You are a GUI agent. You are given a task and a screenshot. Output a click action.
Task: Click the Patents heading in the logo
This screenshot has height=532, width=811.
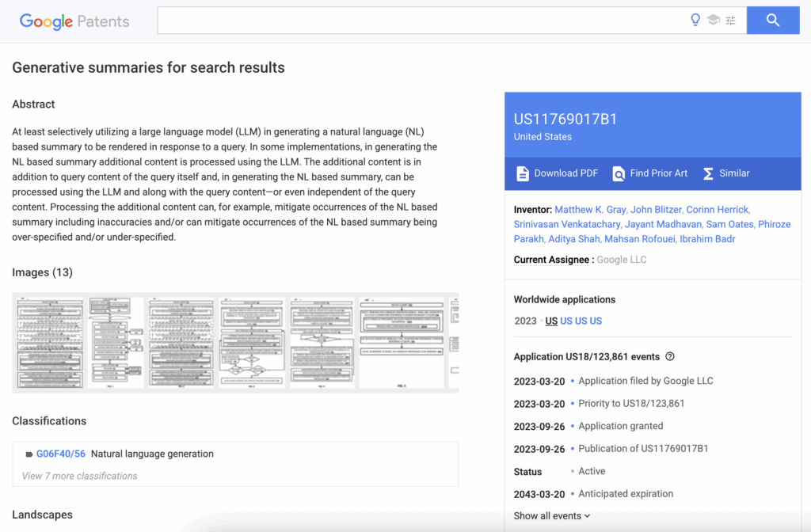click(104, 21)
